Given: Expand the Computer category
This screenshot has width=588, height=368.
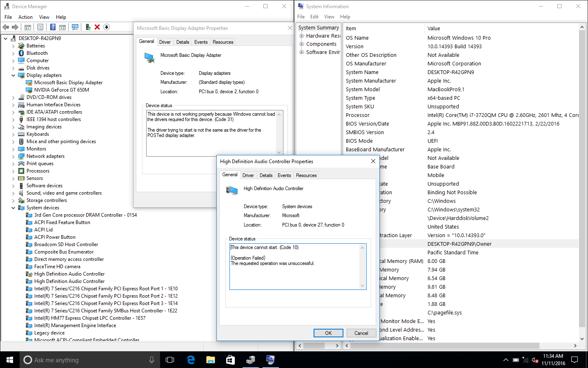Looking at the screenshot, I should [13, 61].
